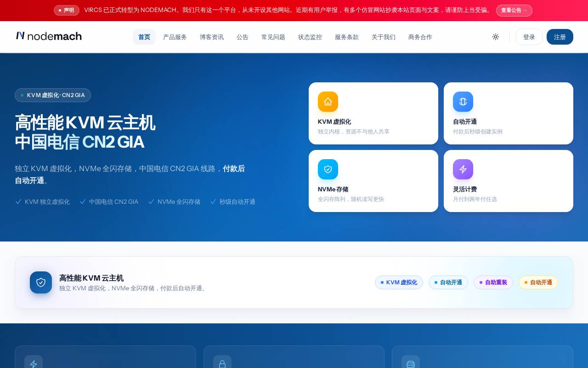Click the NVMe 存储 card title
The image size is (588, 368).
333,189
